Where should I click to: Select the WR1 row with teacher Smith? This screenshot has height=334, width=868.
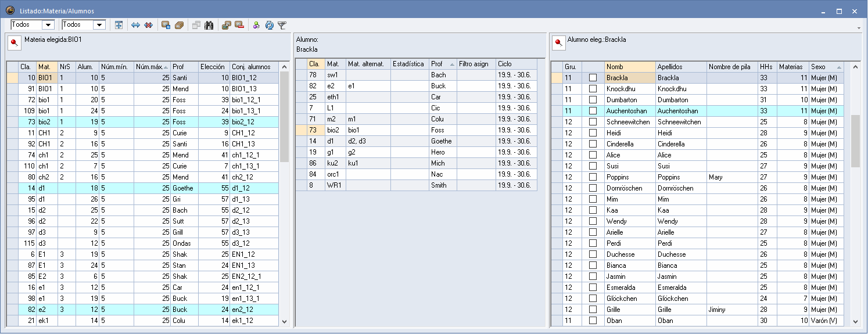[417, 185]
